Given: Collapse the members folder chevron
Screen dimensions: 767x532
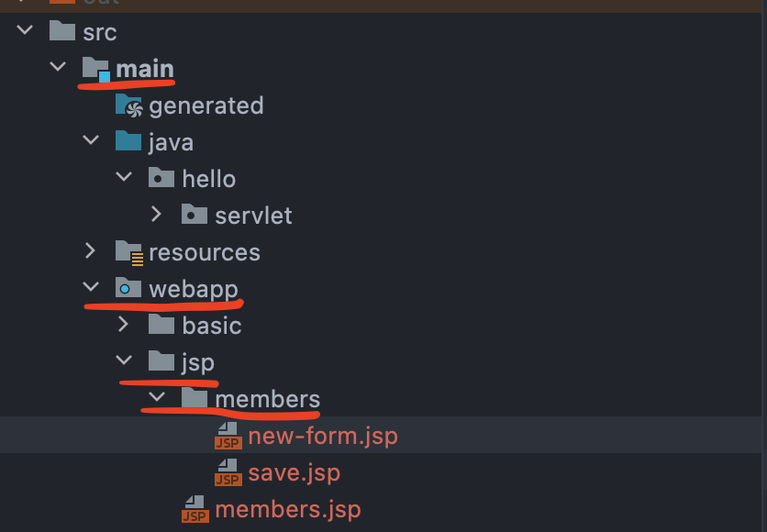Looking at the screenshot, I should click(157, 398).
